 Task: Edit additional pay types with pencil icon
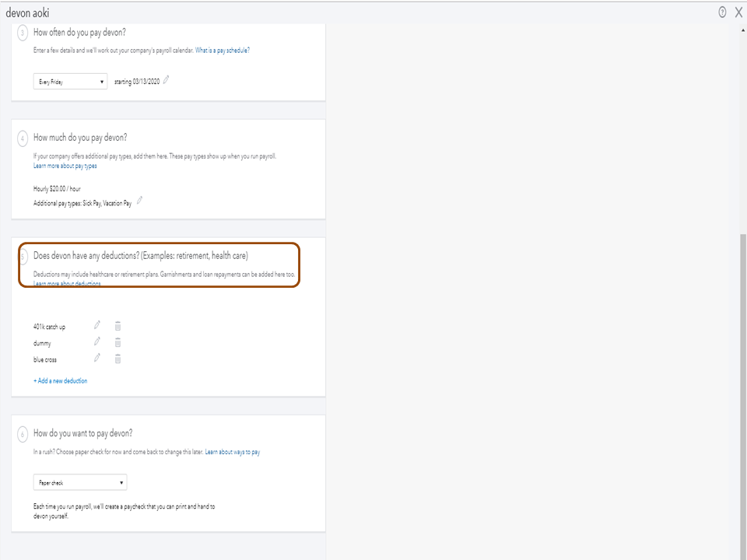point(140,201)
